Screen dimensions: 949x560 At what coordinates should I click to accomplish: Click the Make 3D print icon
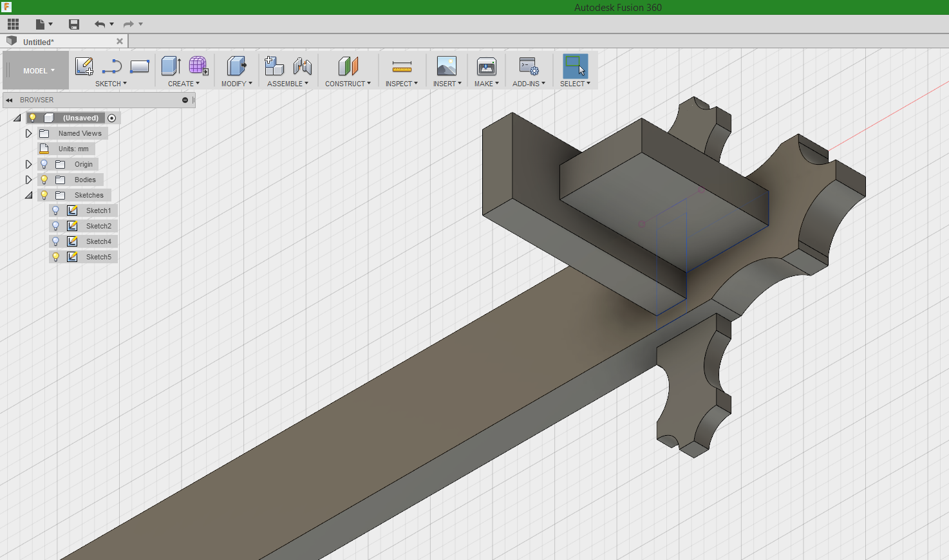click(x=487, y=66)
